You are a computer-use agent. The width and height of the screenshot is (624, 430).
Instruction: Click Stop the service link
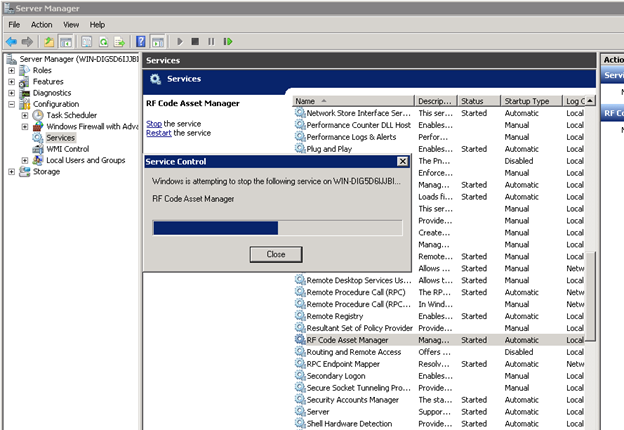tap(154, 124)
